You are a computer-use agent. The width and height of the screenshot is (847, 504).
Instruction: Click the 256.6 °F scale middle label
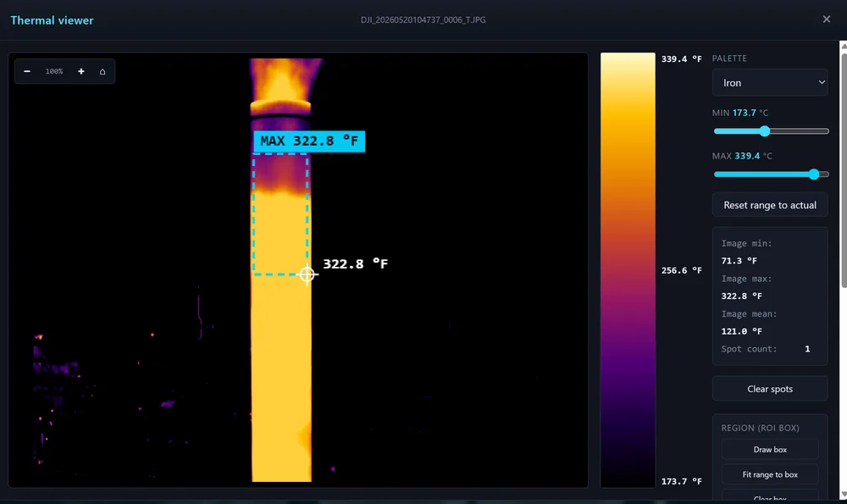[682, 270]
